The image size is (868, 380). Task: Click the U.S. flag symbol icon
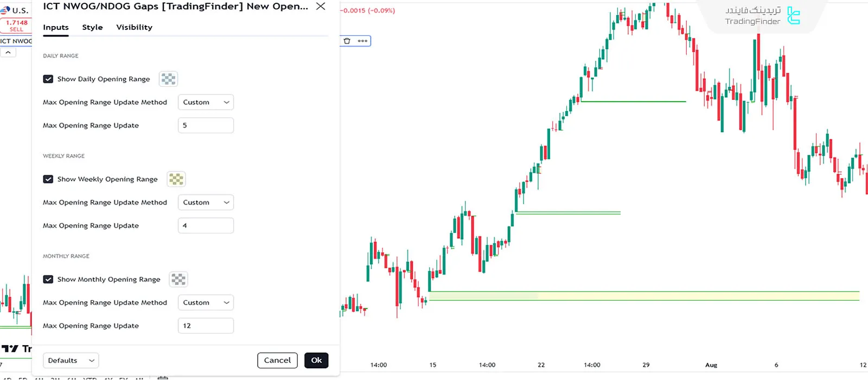[x=5, y=10]
